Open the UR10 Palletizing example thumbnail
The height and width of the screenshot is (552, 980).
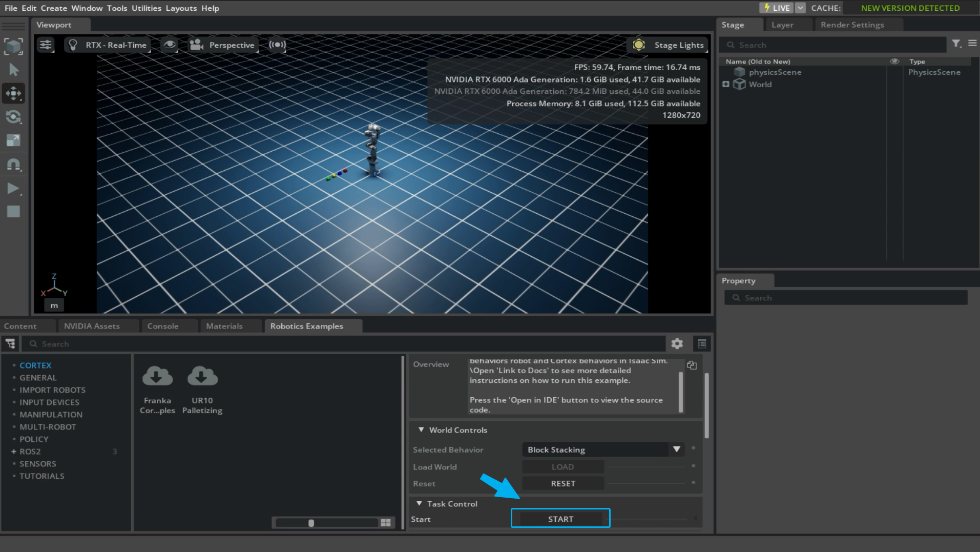pyautogui.click(x=202, y=390)
